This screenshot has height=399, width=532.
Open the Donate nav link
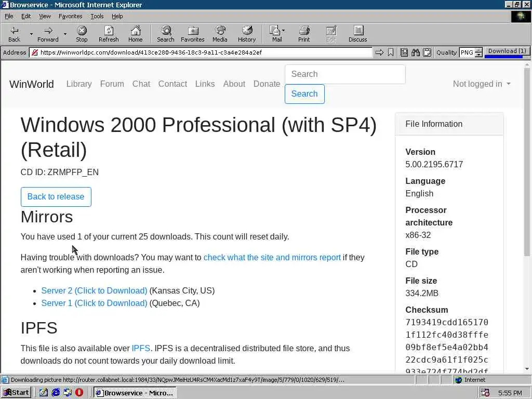(x=267, y=84)
